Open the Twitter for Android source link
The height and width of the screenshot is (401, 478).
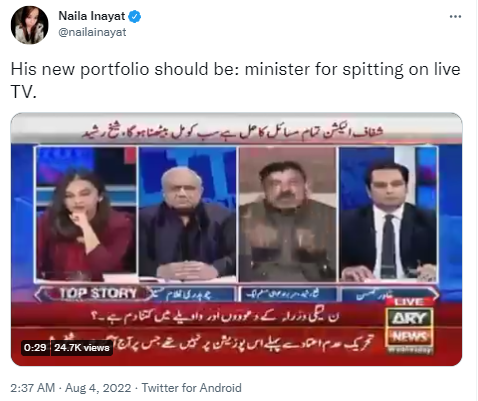pos(191,388)
